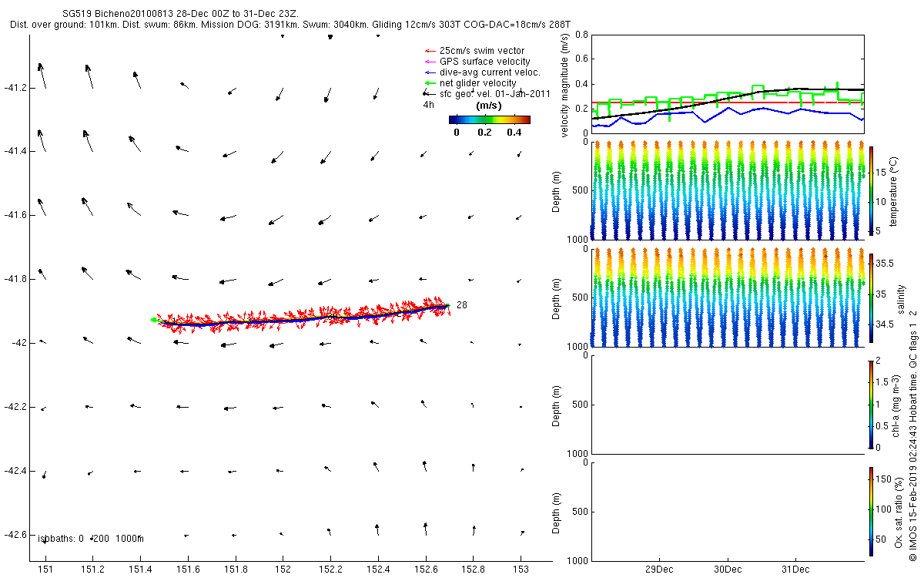Click the empty chl-a depth panel

(x=727, y=404)
